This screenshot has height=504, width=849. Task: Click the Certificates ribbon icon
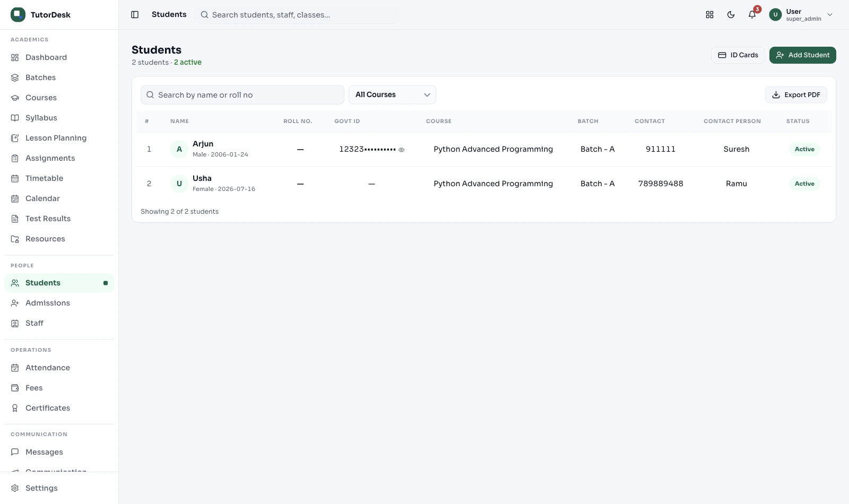15,408
